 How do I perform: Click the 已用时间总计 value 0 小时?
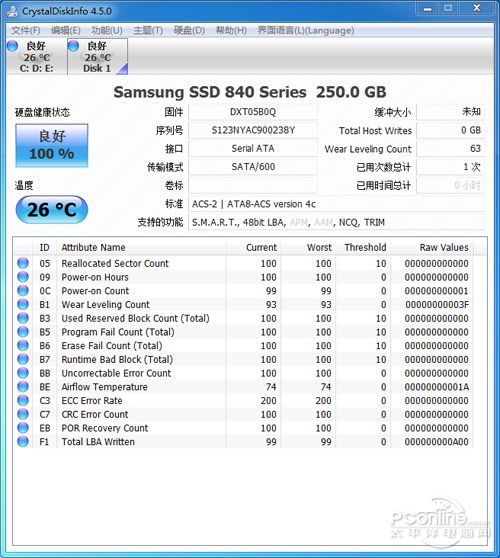coord(450,185)
